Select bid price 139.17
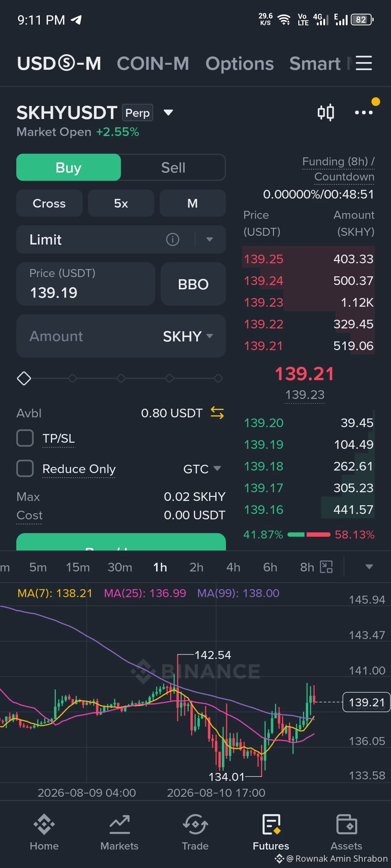Image resolution: width=391 pixels, height=868 pixels. coord(264,488)
